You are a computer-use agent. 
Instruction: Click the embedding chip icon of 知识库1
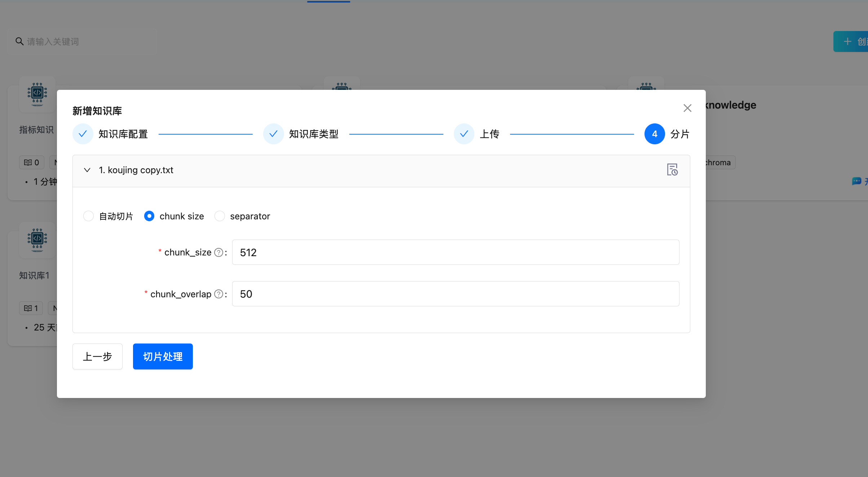pyautogui.click(x=37, y=239)
